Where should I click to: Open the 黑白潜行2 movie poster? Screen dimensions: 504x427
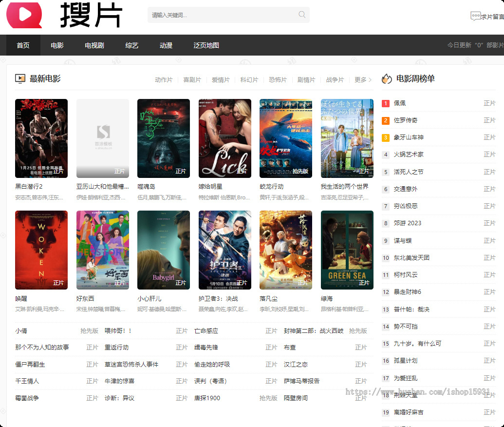pyautogui.click(x=41, y=138)
